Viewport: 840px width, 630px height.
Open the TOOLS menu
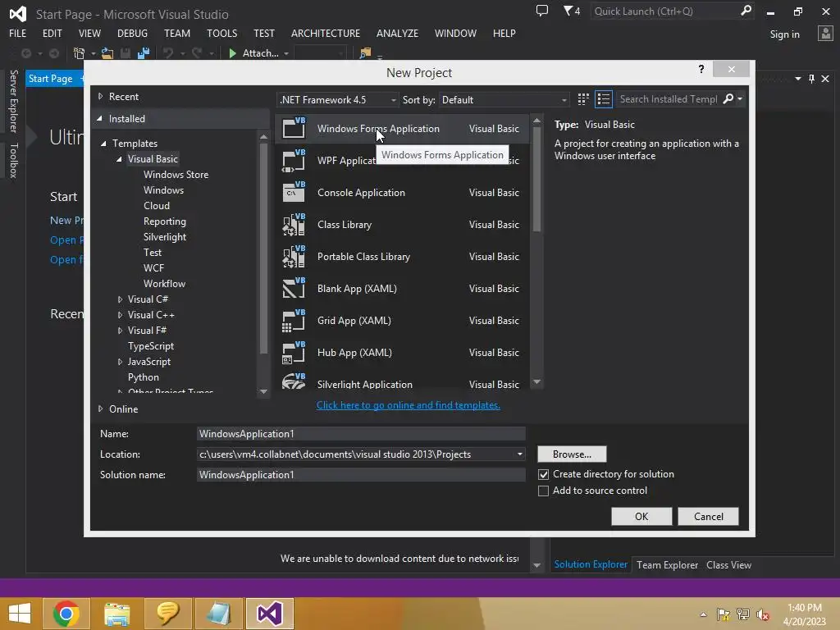click(x=221, y=33)
